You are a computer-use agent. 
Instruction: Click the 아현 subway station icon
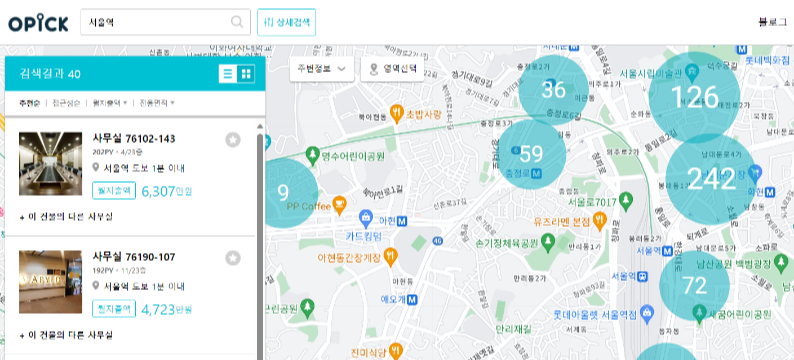click(x=402, y=221)
